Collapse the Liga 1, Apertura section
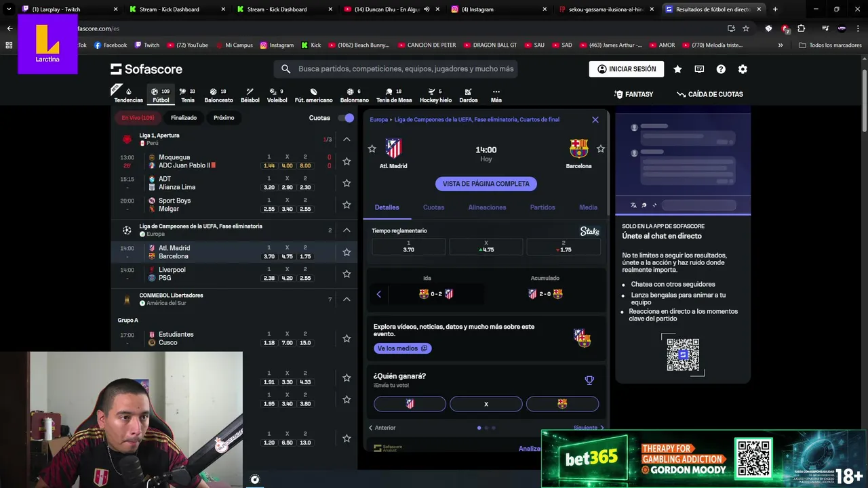 347,139
